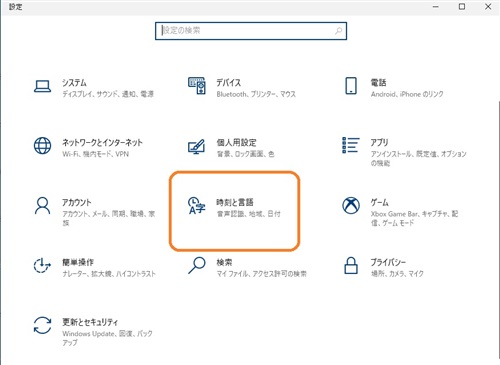Click the '場所、カメラ、マイク' description
The width and height of the screenshot is (500, 365).
(397, 274)
